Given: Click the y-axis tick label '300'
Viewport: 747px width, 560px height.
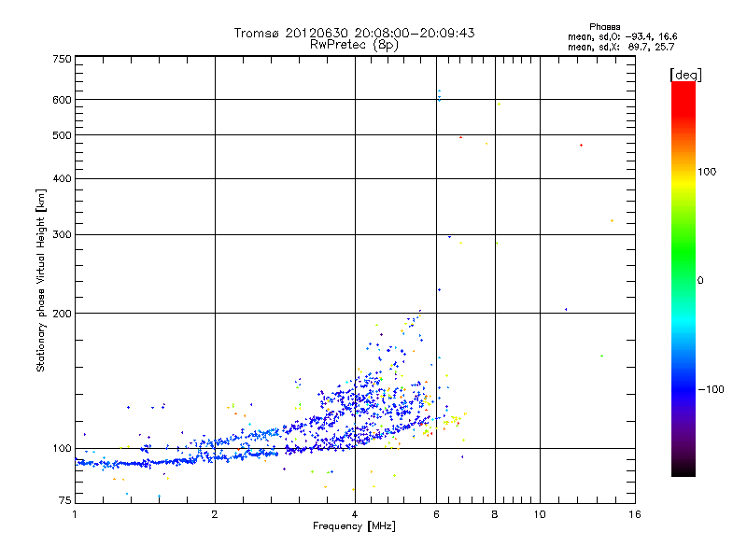Looking at the screenshot, I should pyautogui.click(x=62, y=235).
